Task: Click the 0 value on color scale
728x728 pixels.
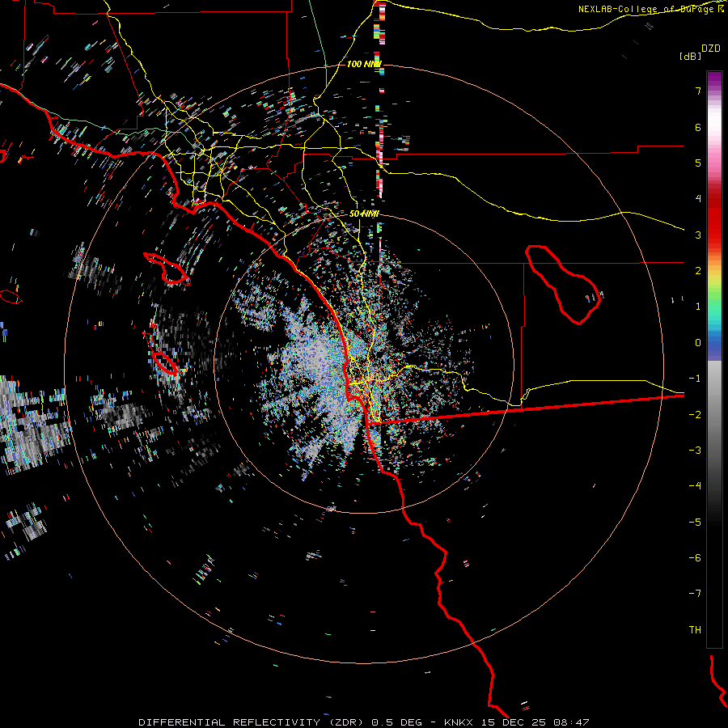Action: point(698,343)
